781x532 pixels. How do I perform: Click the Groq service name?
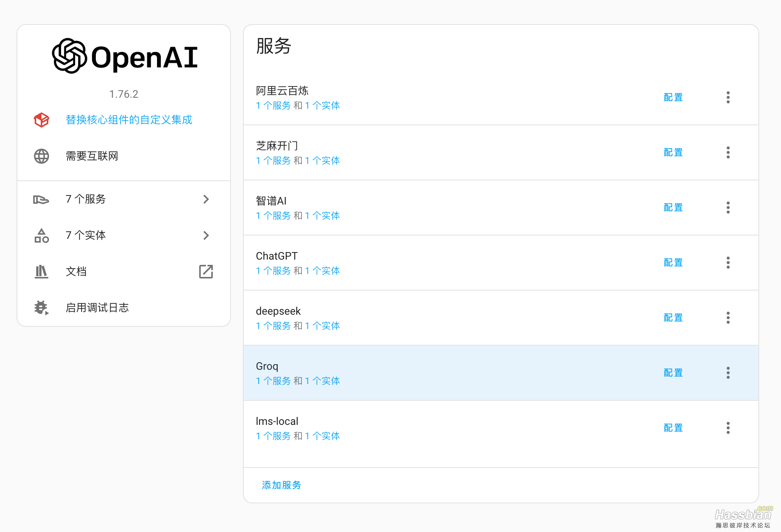pos(267,366)
